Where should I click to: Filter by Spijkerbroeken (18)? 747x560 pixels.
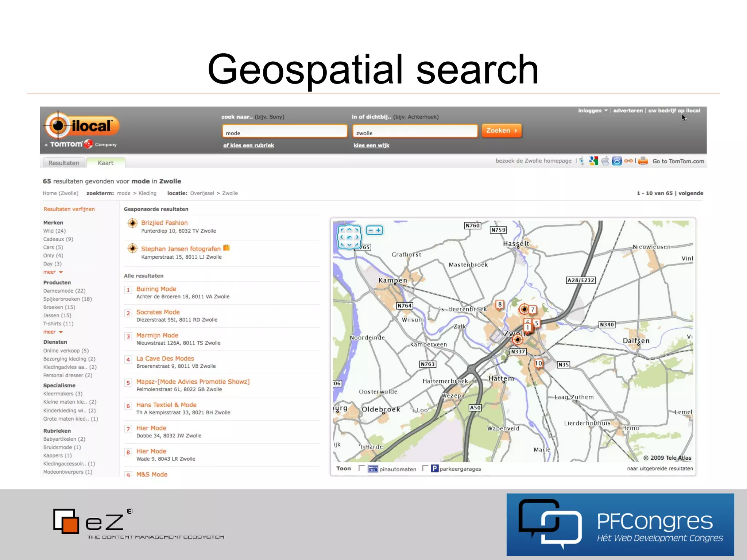[67, 299]
